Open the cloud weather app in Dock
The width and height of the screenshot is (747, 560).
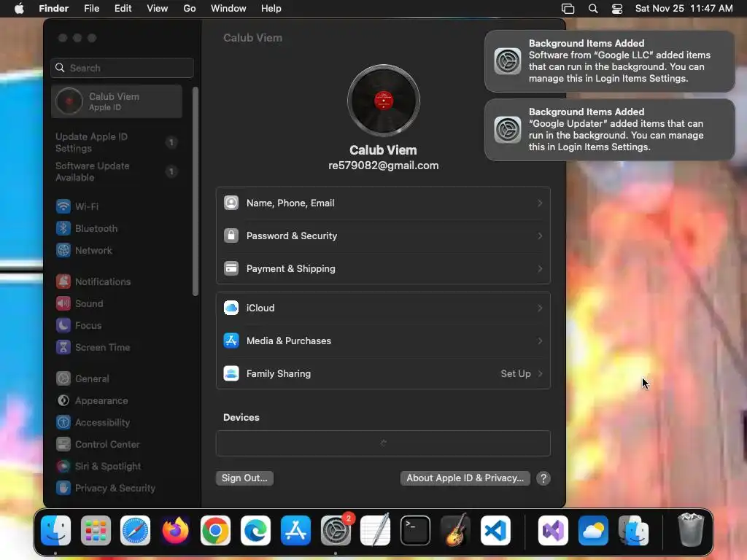click(x=593, y=531)
